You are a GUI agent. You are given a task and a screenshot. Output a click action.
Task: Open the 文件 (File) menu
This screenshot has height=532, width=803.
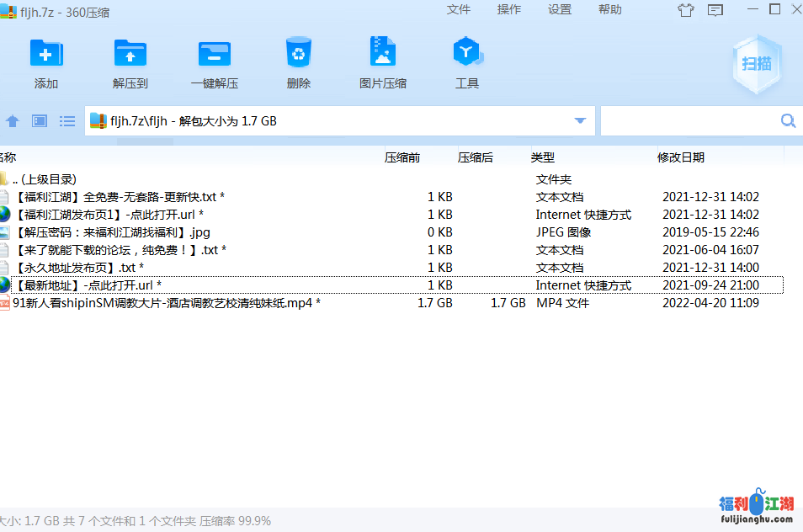[459, 10]
